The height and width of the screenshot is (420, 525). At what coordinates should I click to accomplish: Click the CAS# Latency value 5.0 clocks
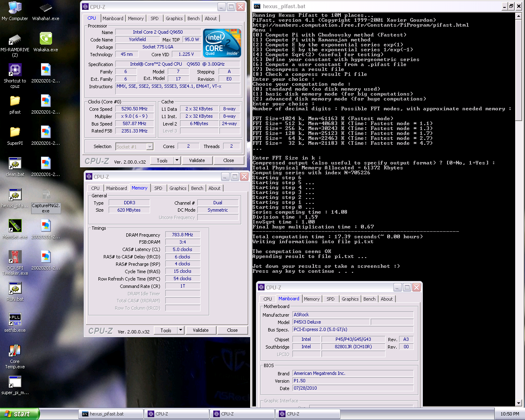pyautogui.click(x=183, y=249)
